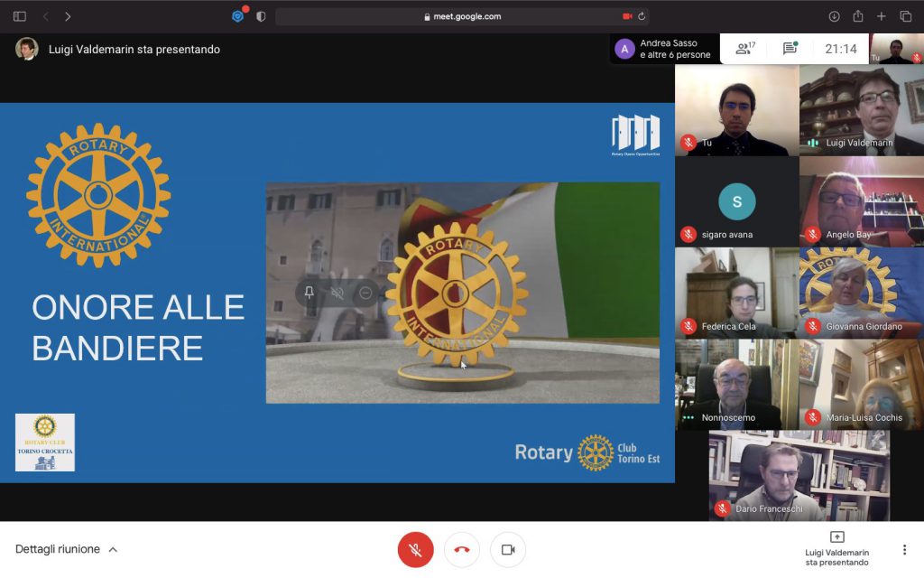Go forward with Safari's forward arrow

[x=68, y=16]
